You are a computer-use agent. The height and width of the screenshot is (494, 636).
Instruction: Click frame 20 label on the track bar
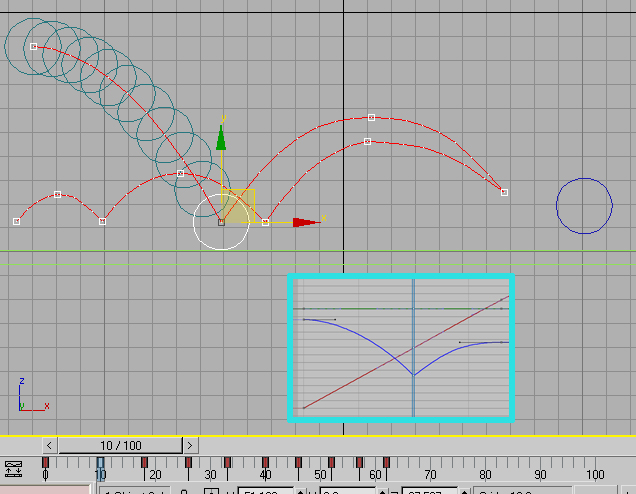(155, 475)
